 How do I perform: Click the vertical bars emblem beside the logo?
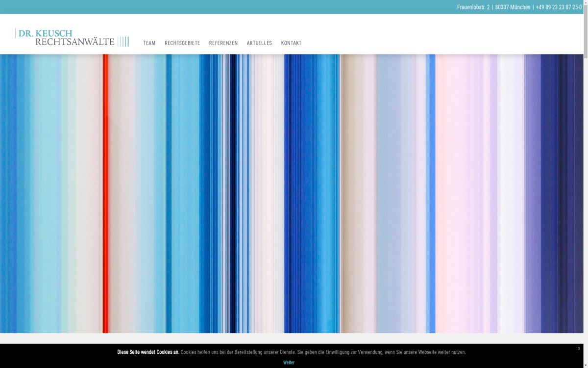click(x=123, y=42)
